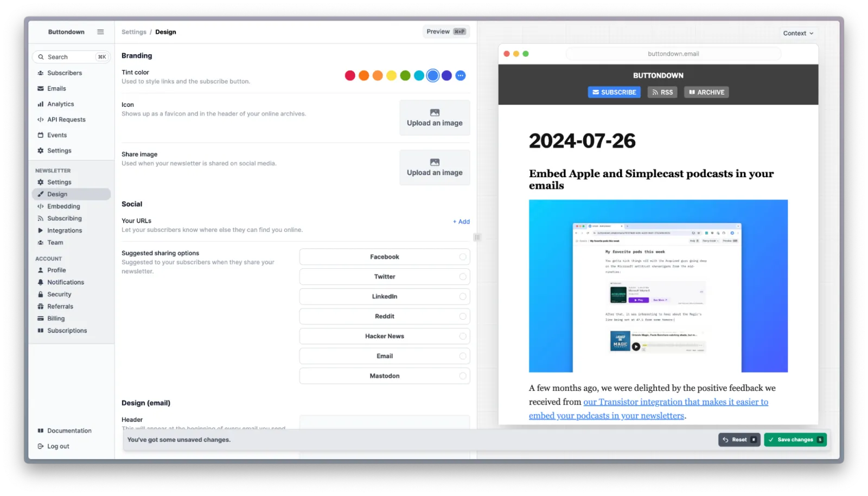
Task: Open Analytics from the sidebar
Action: coord(60,104)
